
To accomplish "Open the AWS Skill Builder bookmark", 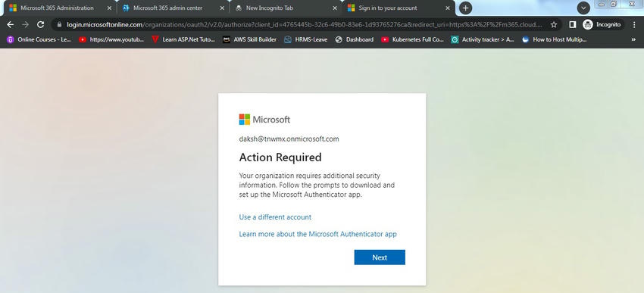I will (x=250, y=40).
